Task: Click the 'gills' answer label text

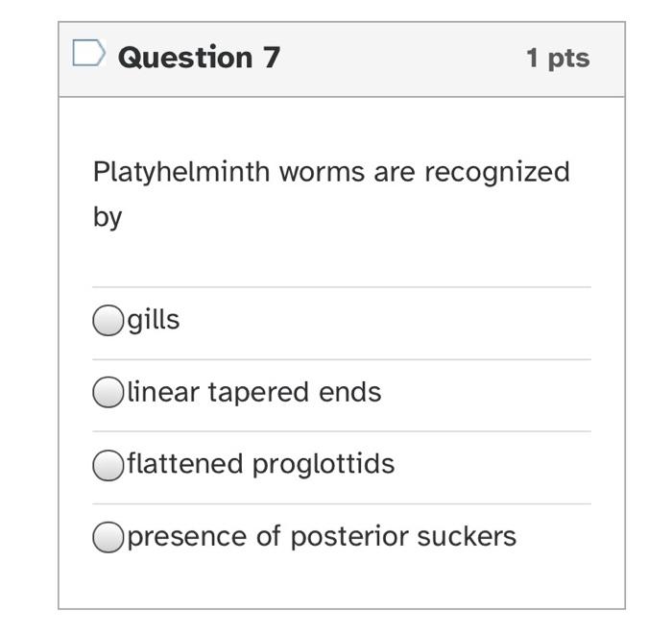Action: click(x=154, y=320)
